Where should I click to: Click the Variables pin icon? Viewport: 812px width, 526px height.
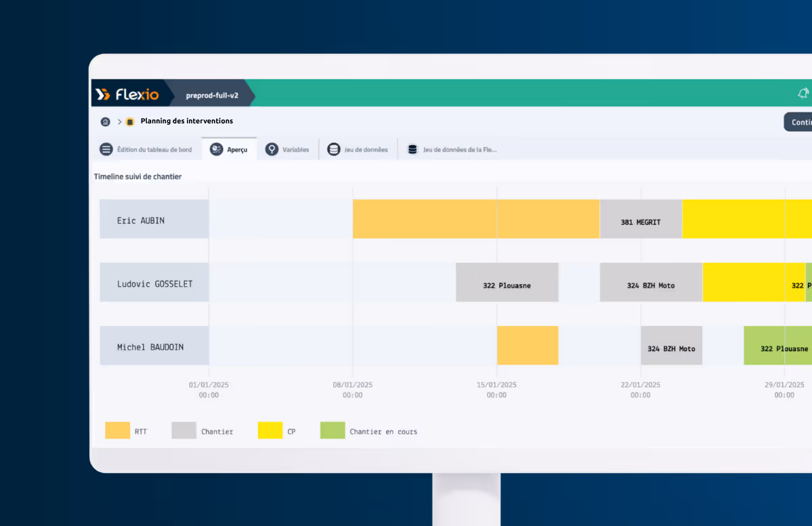[x=272, y=149]
